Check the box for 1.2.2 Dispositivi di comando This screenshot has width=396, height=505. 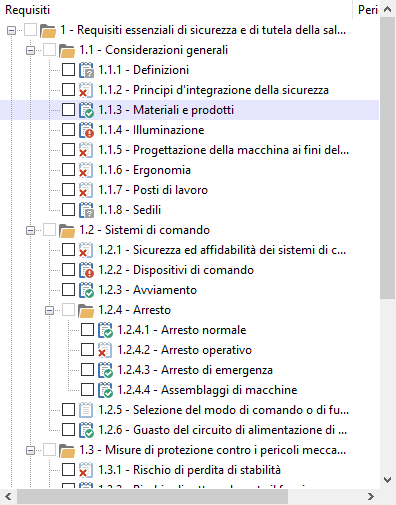[68, 270]
